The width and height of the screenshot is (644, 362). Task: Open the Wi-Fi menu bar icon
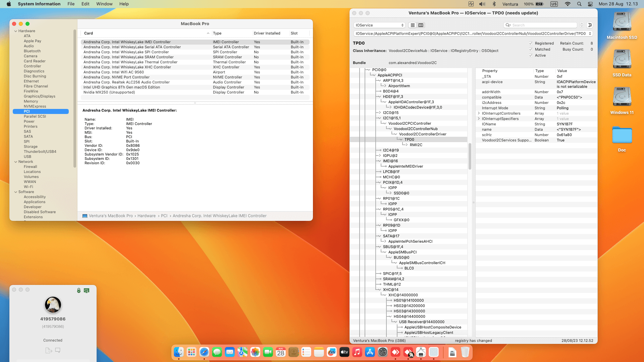pyautogui.click(x=568, y=4)
